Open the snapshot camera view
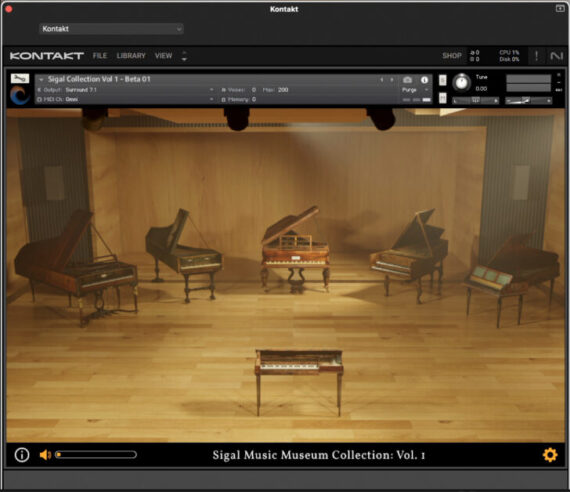The width and height of the screenshot is (570, 492). click(x=407, y=80)
